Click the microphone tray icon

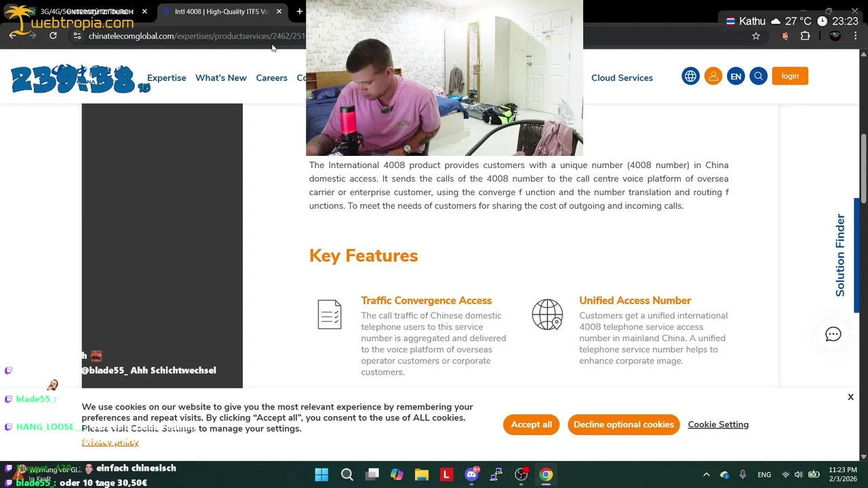pyautogui.click(x=743, y=474)
